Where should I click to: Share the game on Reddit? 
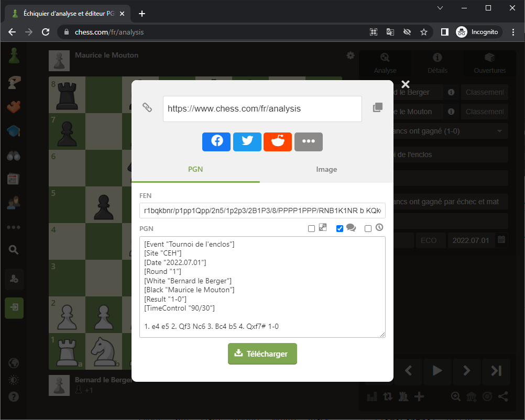click(278, 141)
